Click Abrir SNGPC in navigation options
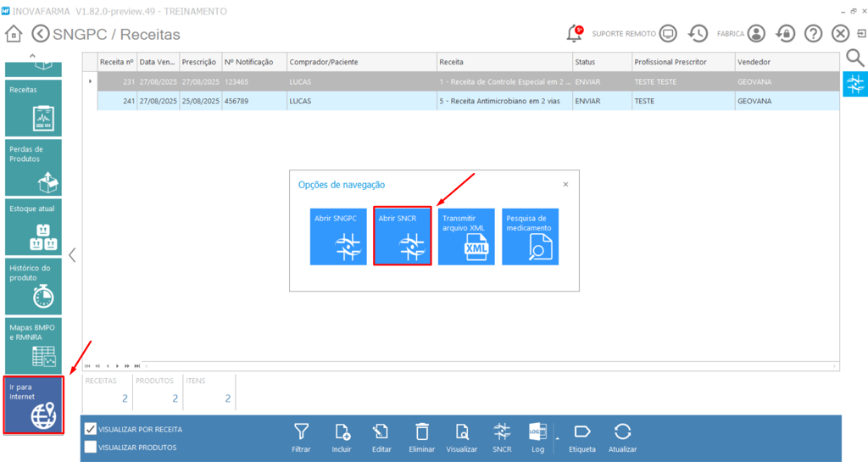 click(x=338, y=237)
